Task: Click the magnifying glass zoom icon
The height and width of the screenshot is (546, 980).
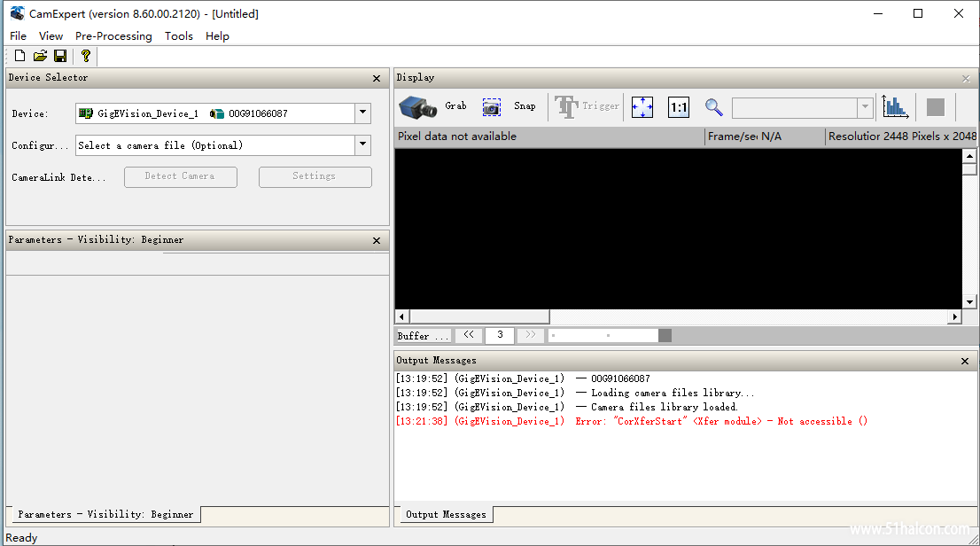Action: [714, 107]
